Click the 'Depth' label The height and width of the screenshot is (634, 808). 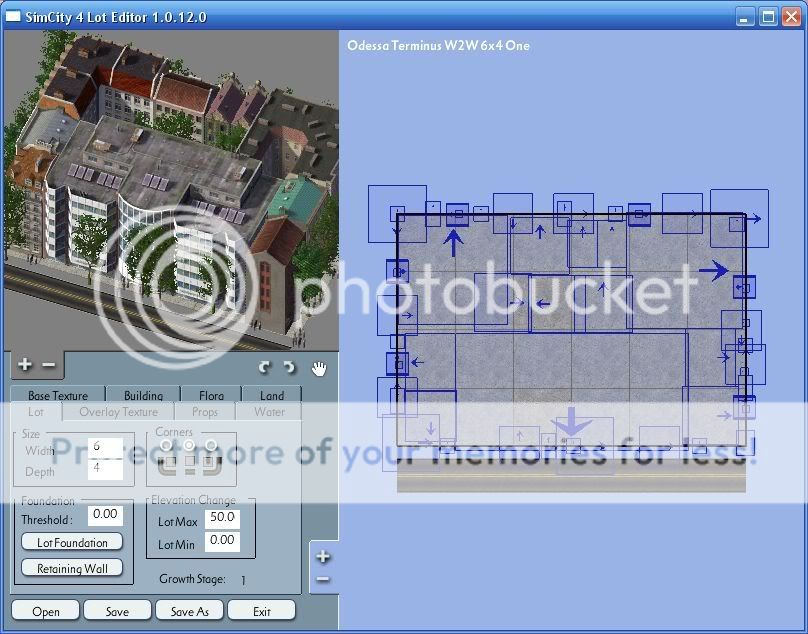(x=40, y=472)
